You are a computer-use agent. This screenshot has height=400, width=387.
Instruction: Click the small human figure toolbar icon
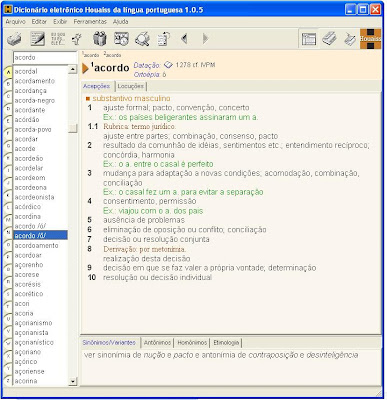pyautogui.click(x=77, y=39)
